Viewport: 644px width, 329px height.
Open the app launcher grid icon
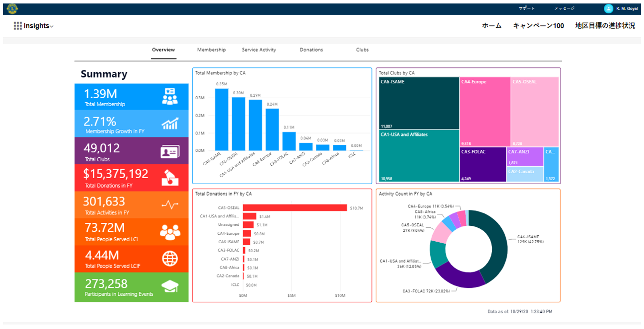17,26
